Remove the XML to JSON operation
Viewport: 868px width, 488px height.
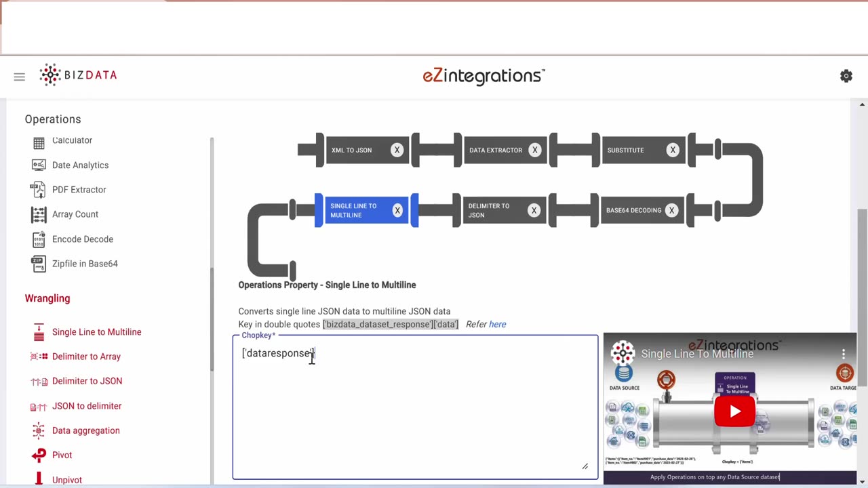pos(397,150)
